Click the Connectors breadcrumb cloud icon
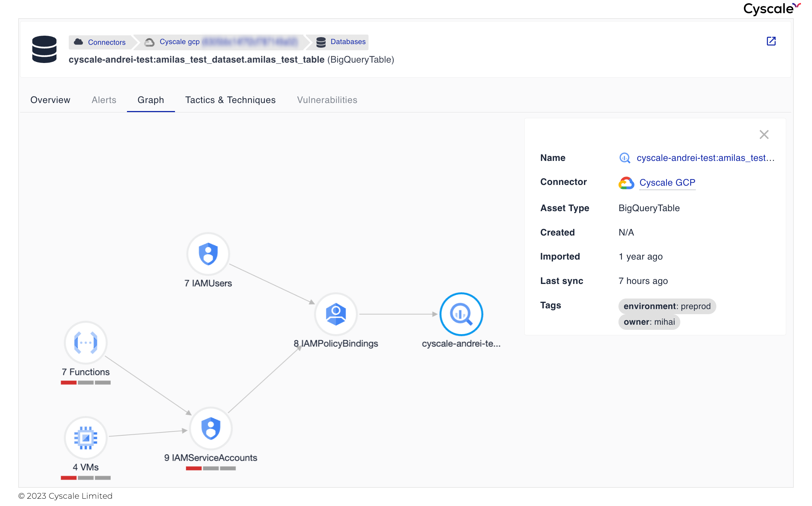The height and width of the screenshot is (506, 812). click(79, 42)
